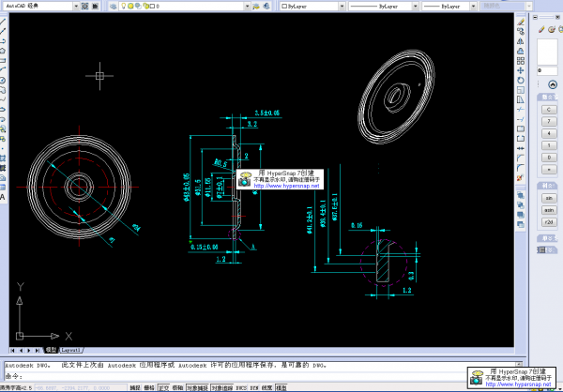Select the Scale tool
The height and width of the screenshot is (392, 563).
tap(521, 90)
